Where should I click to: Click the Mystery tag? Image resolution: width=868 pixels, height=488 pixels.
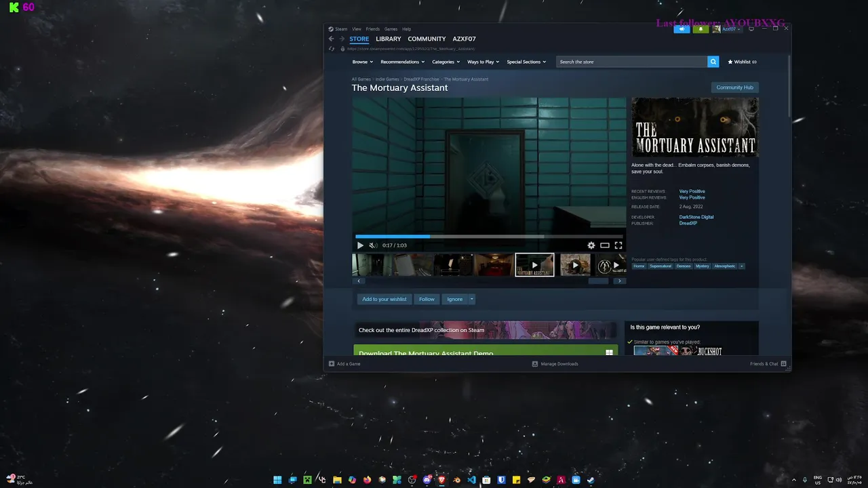click(702, 266)
